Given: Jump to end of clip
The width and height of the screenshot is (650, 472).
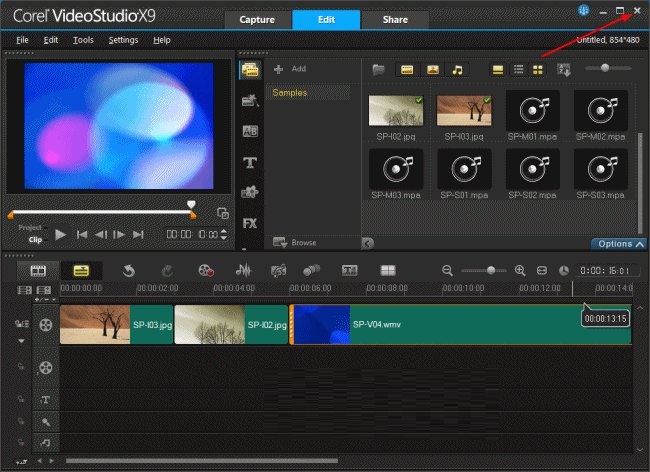Looking at the screenshot, I should 138,235.
